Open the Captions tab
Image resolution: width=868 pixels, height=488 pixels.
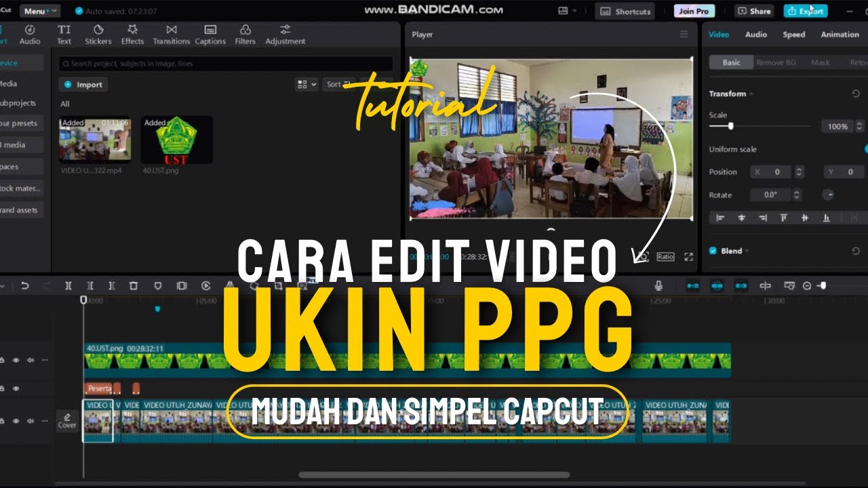tap(210, 35)
